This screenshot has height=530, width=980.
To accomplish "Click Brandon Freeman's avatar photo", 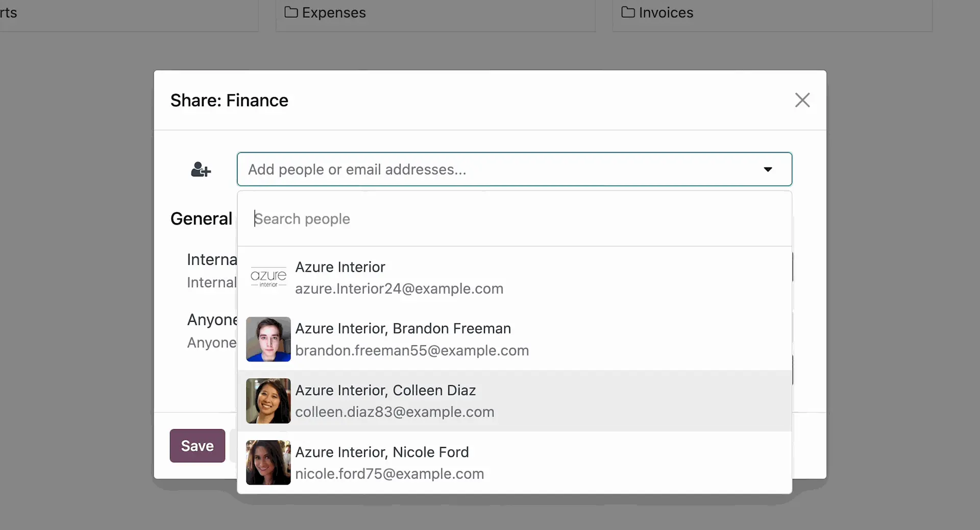I will tap(268, 340).
